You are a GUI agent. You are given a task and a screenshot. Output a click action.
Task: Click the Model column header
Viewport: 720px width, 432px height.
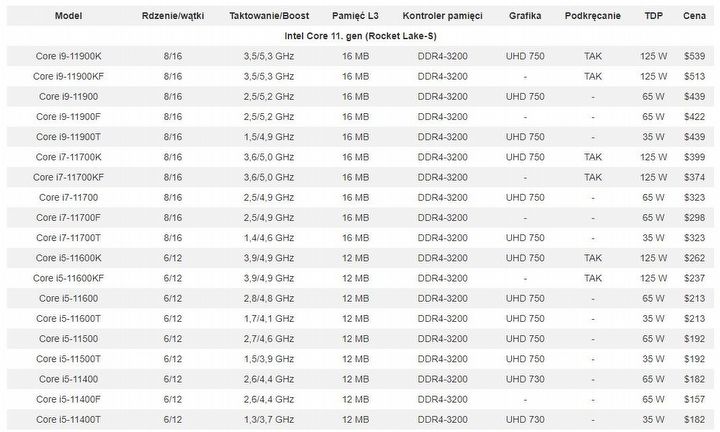pyautogui.click(x=69, y=18)
